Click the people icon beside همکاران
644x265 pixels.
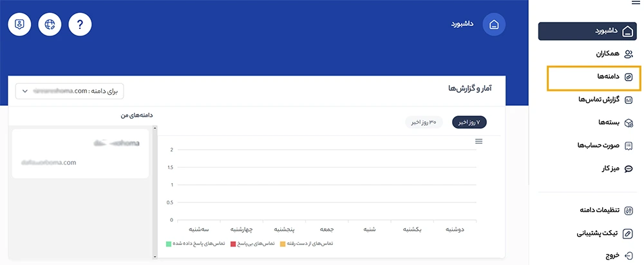629,54
